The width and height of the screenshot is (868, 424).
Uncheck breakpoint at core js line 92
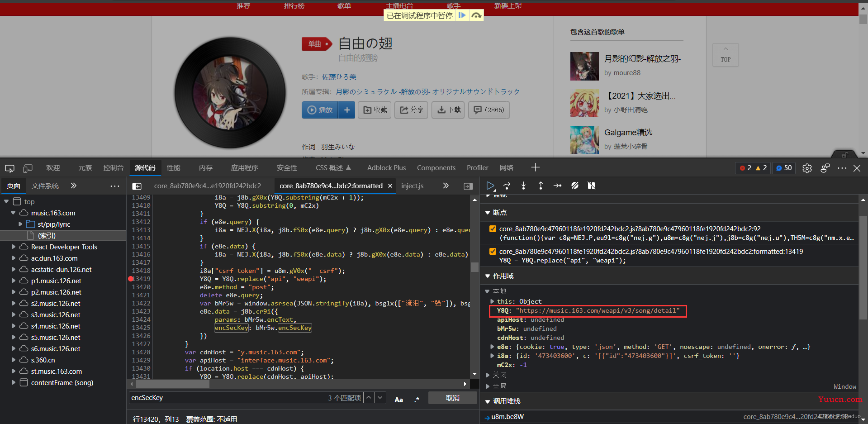493,229
